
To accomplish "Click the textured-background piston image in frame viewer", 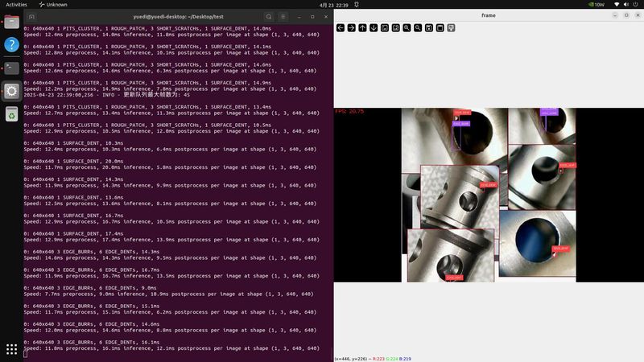I will pyautogui.click(x=460, y=197).
